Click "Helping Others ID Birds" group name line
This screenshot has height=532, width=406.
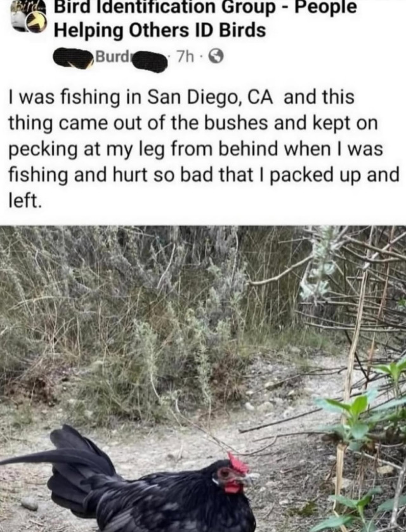coord(160,30)
